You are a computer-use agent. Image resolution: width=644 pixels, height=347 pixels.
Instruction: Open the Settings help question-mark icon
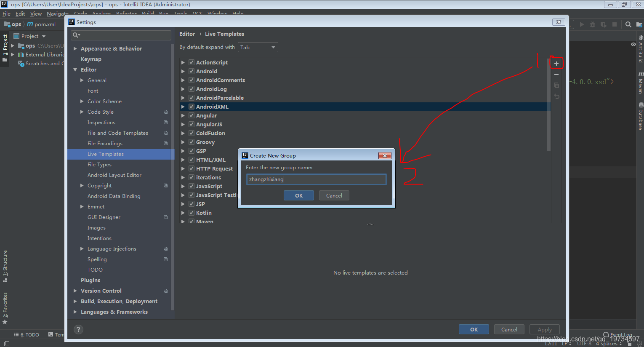click(x=78, y=329)
